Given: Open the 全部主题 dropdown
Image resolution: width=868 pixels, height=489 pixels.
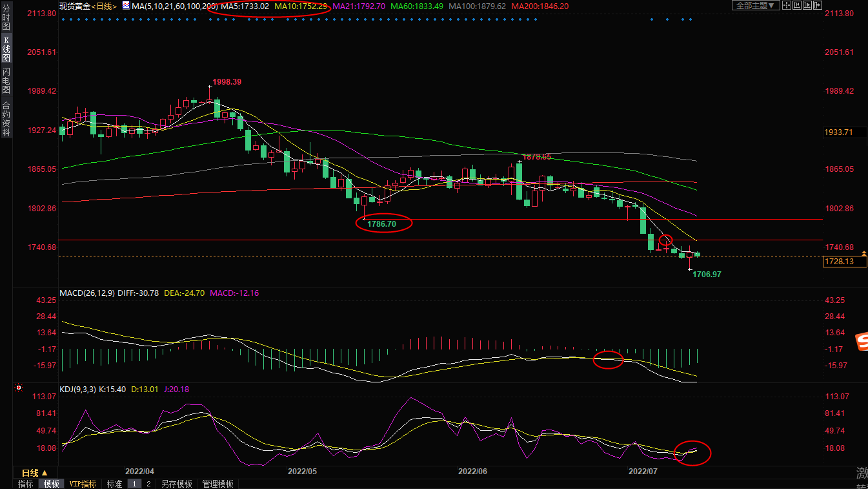Looking at the screenshot, I should 753,6.
